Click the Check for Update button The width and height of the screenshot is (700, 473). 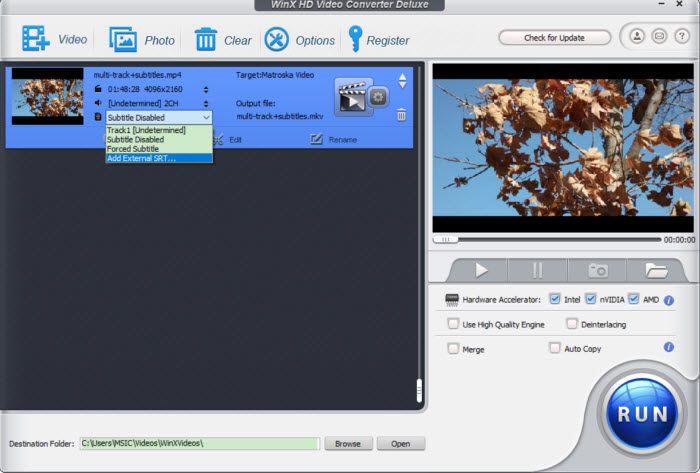554,38
